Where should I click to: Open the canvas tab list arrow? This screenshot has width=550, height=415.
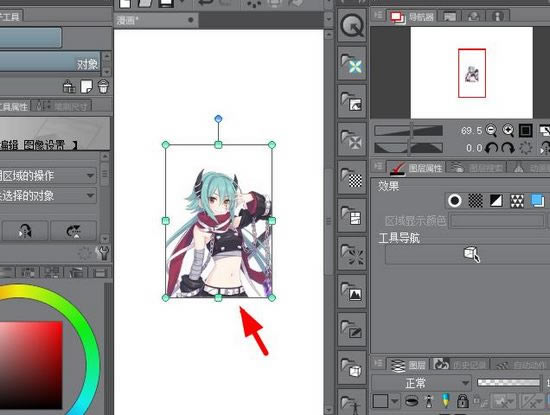(329, 18)
